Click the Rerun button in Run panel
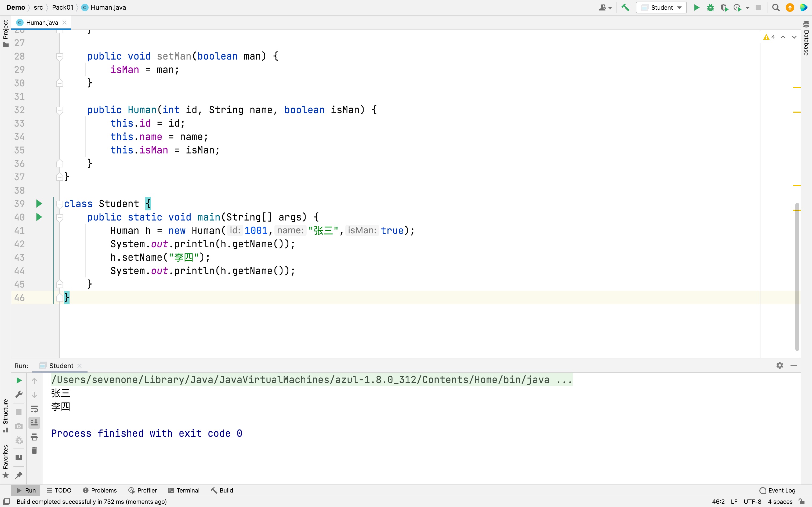Viewport: 812px width, 507px height. [19, 380]
